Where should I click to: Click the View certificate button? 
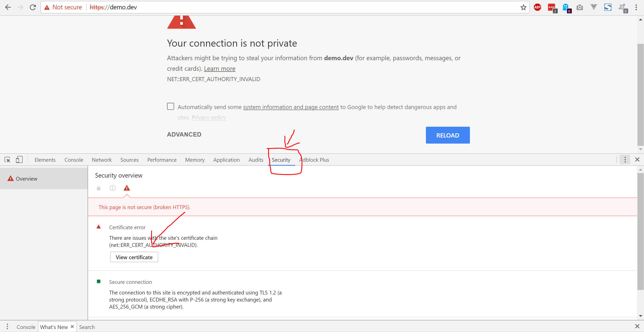pos(134,257)
